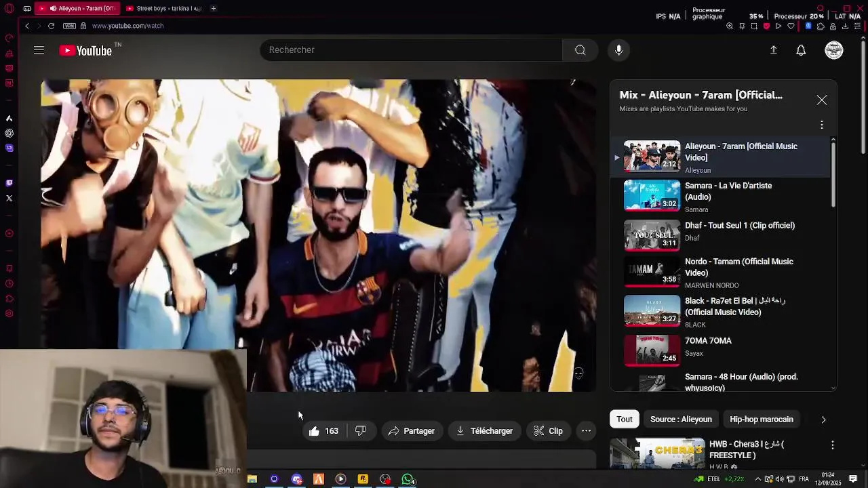
Task: Open Twitch in Opera sidebar
Action: click(x=9, y=183)
